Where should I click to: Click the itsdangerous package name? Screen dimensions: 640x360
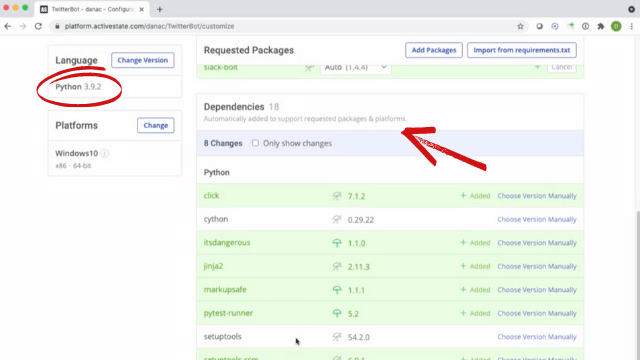227,242
